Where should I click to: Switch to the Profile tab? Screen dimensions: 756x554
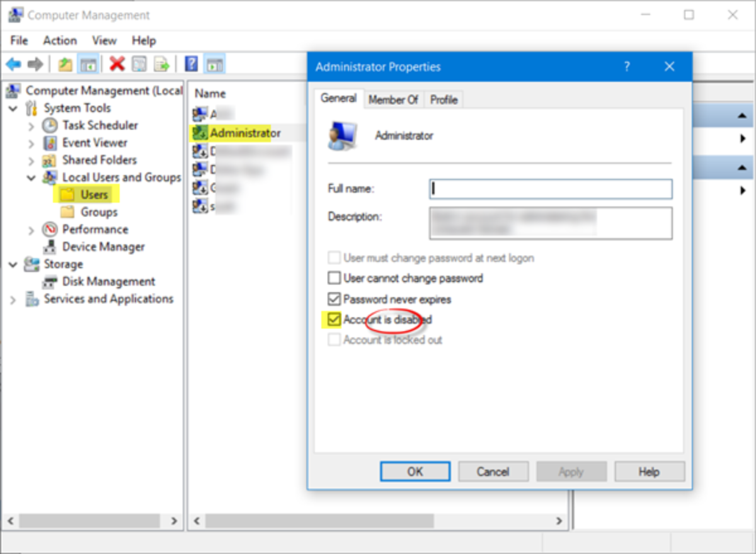coord(444,99)
